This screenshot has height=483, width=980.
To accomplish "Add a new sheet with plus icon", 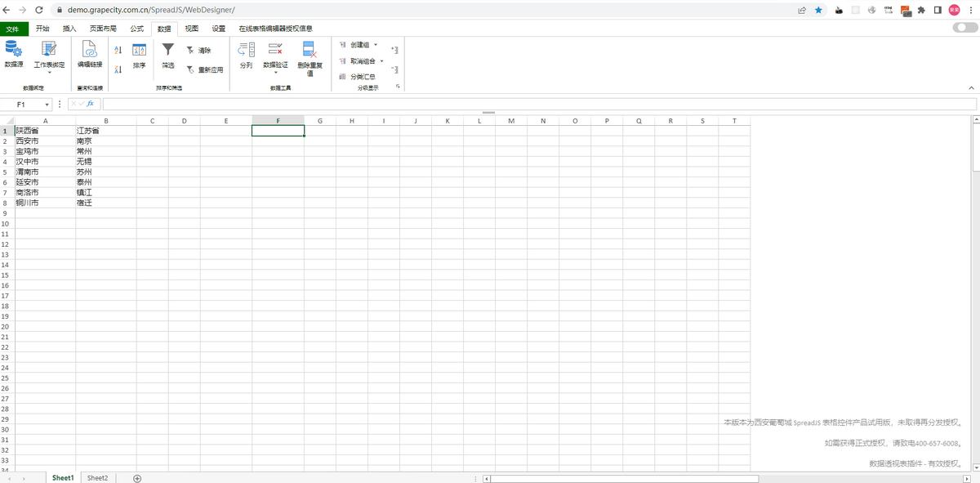I will pos(137,478).
